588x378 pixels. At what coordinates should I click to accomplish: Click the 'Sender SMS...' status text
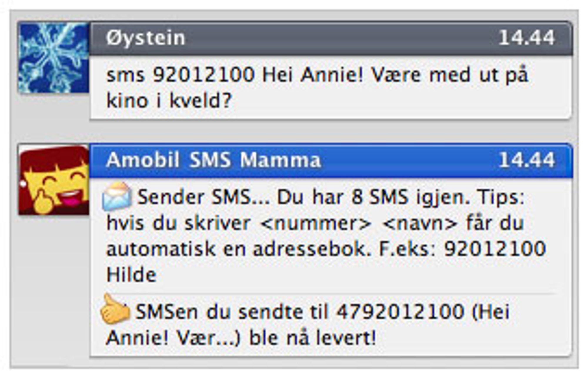[x=204, y=197]
